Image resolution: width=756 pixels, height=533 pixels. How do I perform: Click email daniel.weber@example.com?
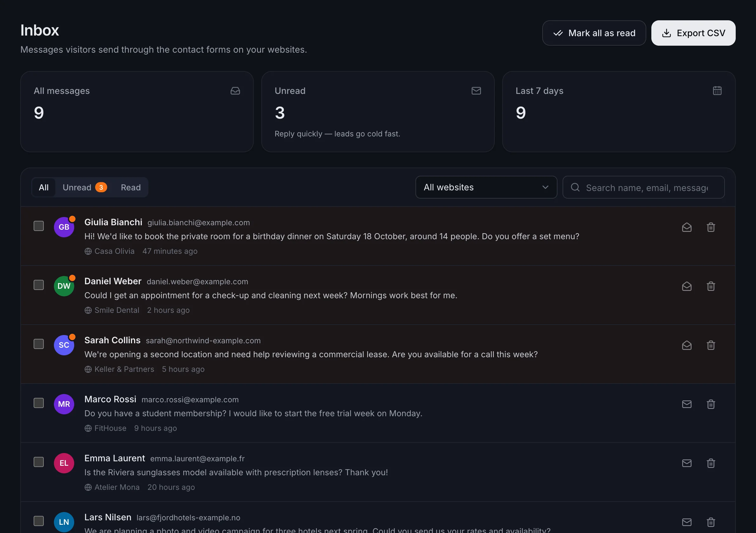pyautogui.click(x=197, y=282)
